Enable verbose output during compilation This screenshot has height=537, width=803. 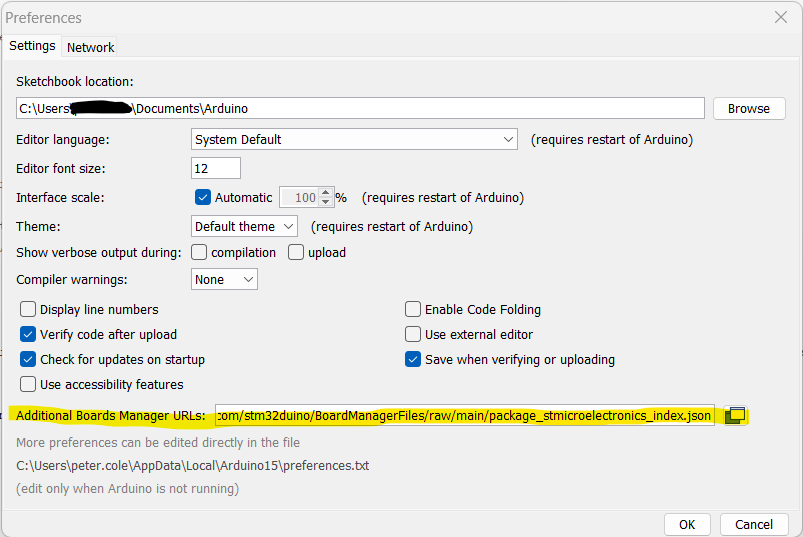pos(199,253)
